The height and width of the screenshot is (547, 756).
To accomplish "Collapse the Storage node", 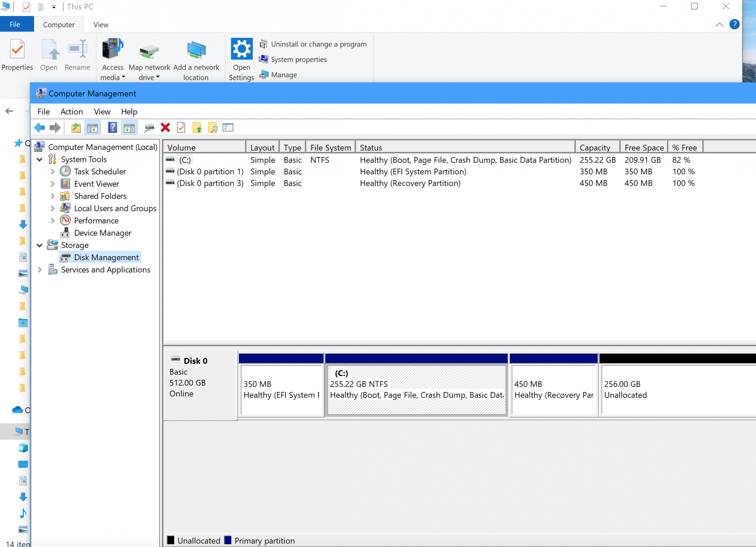I will pos(39,246).
